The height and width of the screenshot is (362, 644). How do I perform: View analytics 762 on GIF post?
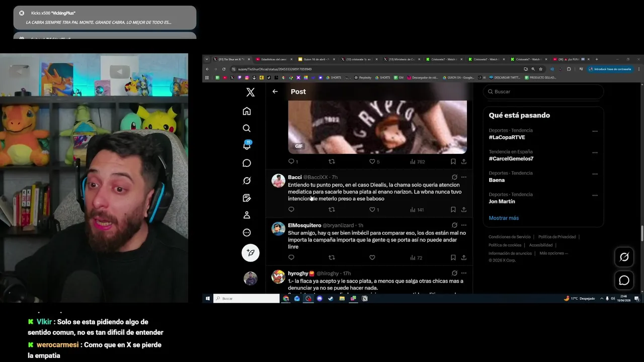tap(417, 161)
